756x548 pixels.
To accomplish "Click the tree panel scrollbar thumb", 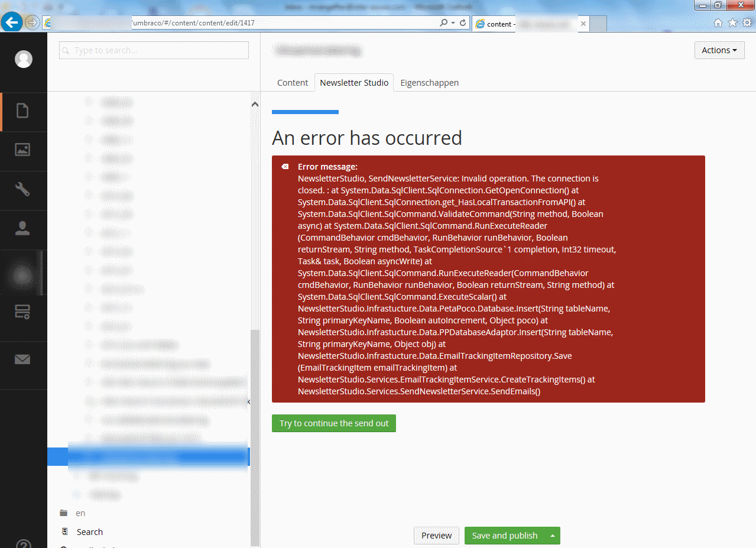I will 255,437.
